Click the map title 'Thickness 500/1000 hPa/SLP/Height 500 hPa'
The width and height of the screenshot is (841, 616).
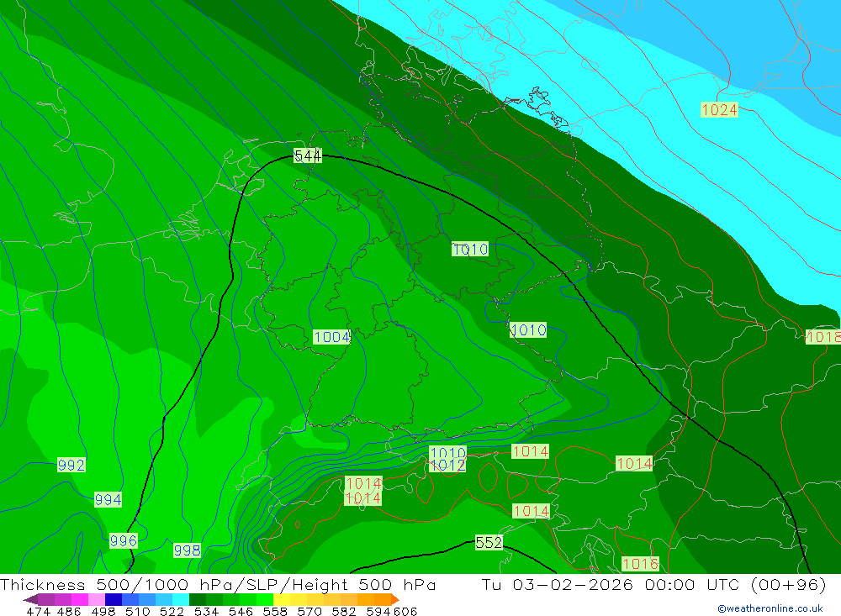[218, 584]
